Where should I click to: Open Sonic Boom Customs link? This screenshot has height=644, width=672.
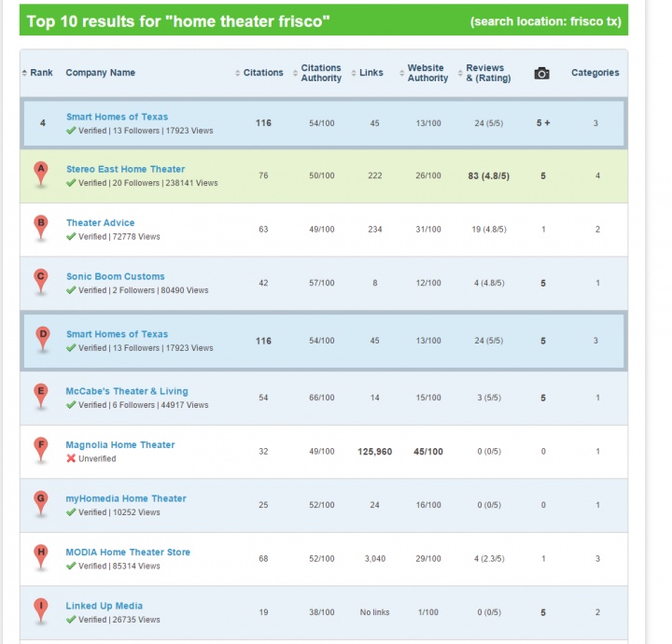(x=116, y=276)
